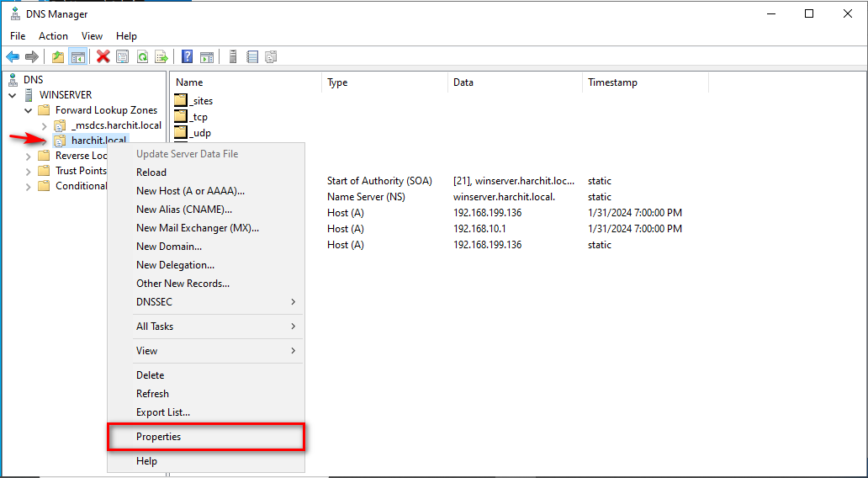Select the Start of Authority (SOA) record
This screenshot has height=478, width=868.
pyautogui.click(x=378, y=181)
